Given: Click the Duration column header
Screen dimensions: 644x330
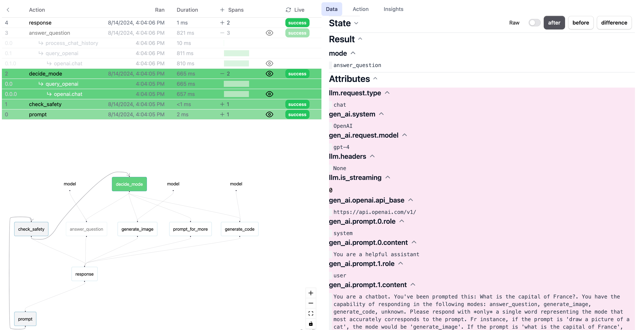Looking at the screenshot, I should point(187,10).
